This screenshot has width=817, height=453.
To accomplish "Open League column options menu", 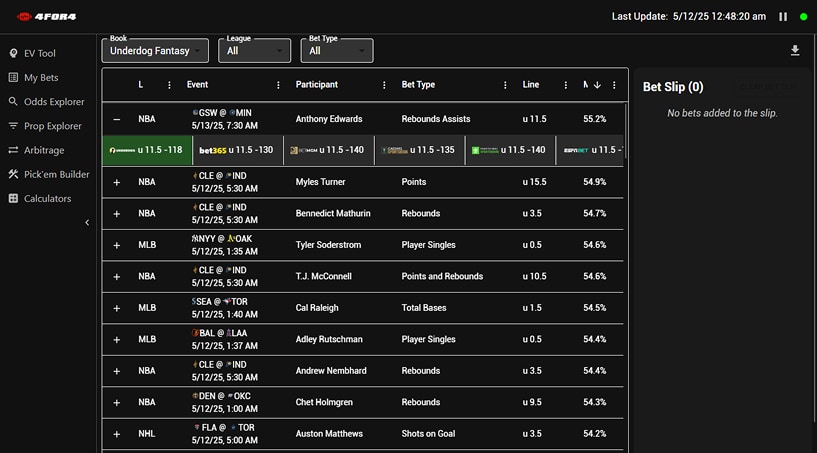I will tap(169, 85).
